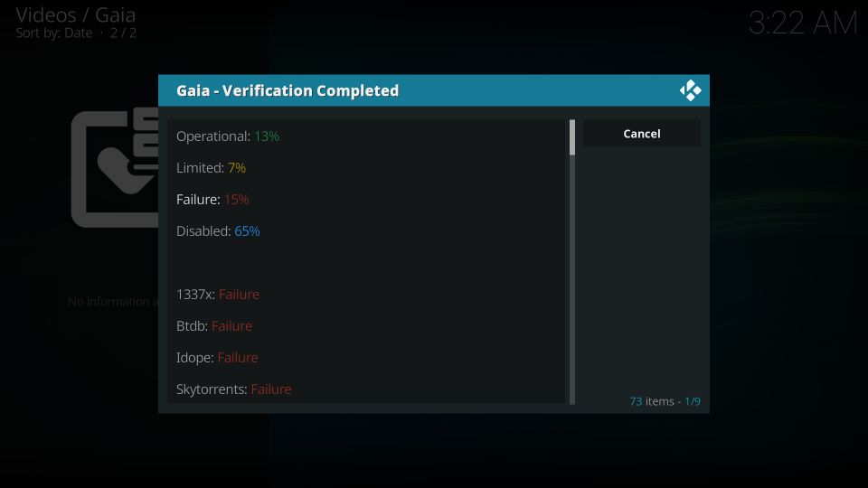Click the dialog list scrollbar handle
Screen dimensions: 868x488
tap(571, 137)
